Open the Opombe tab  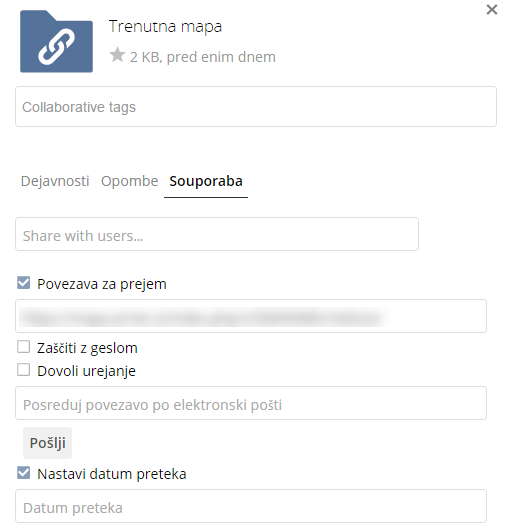tap(130, 181)
